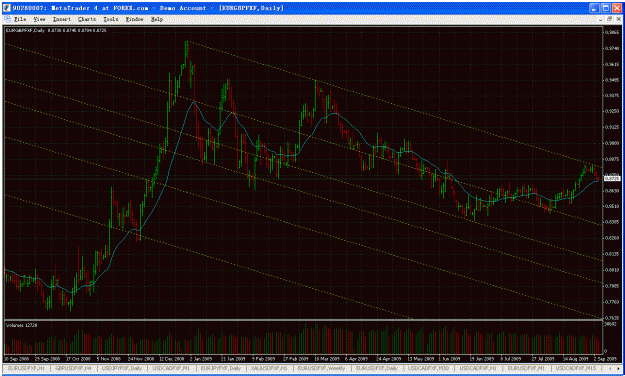Open the Charts menu
This screenshot has width=625, height=376.
[x=87, y=19]
